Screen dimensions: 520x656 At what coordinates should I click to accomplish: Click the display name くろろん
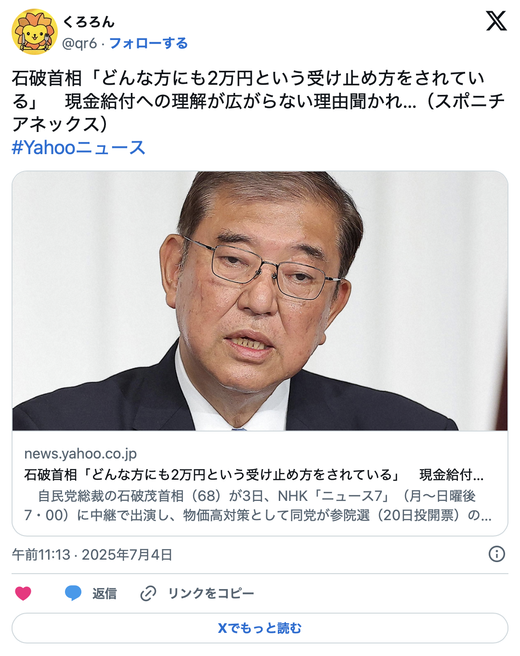[x=88, y=22]
